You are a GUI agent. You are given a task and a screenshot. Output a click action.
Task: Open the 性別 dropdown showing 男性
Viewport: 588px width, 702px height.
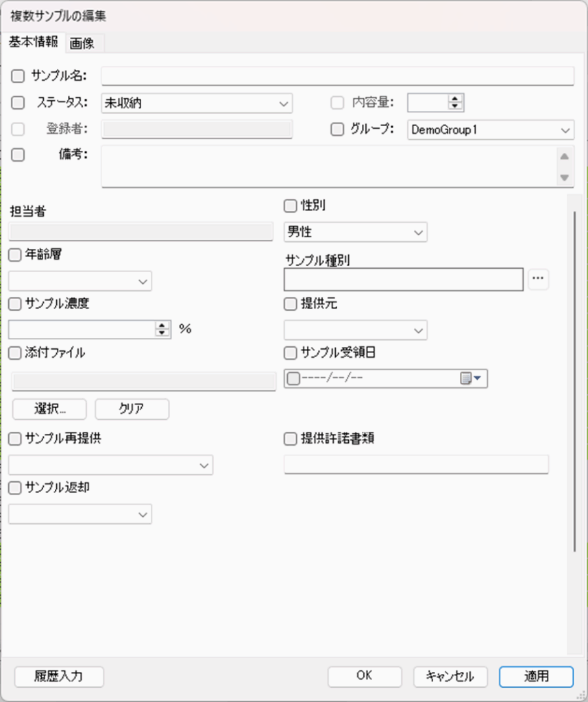pos(355,232)
